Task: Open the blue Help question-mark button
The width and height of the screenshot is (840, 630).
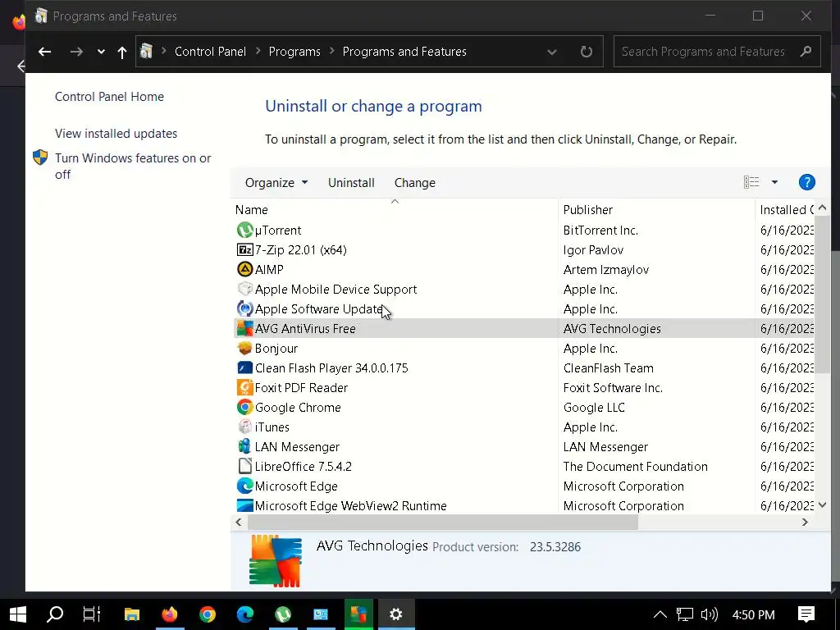Action: coord(806,183)
